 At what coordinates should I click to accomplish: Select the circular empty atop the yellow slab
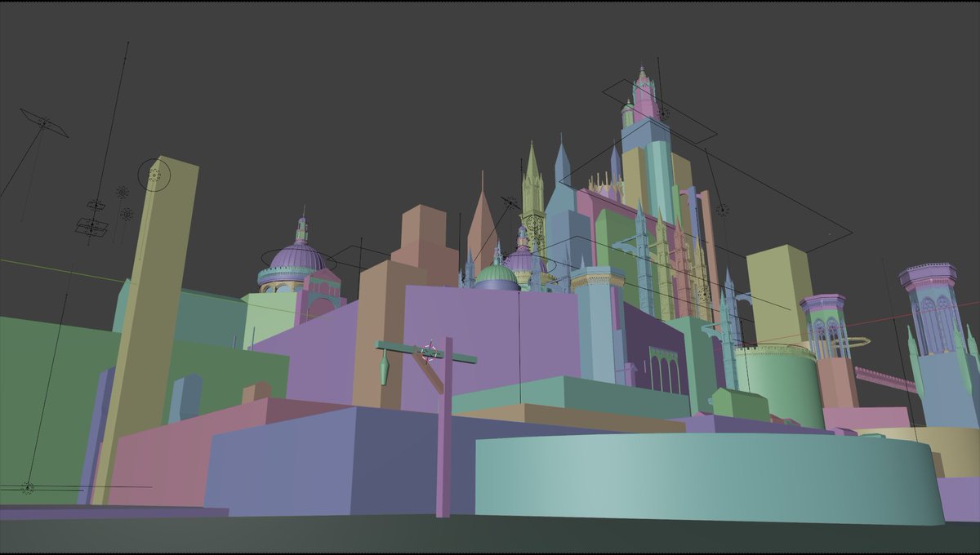(x=154, y=175)
